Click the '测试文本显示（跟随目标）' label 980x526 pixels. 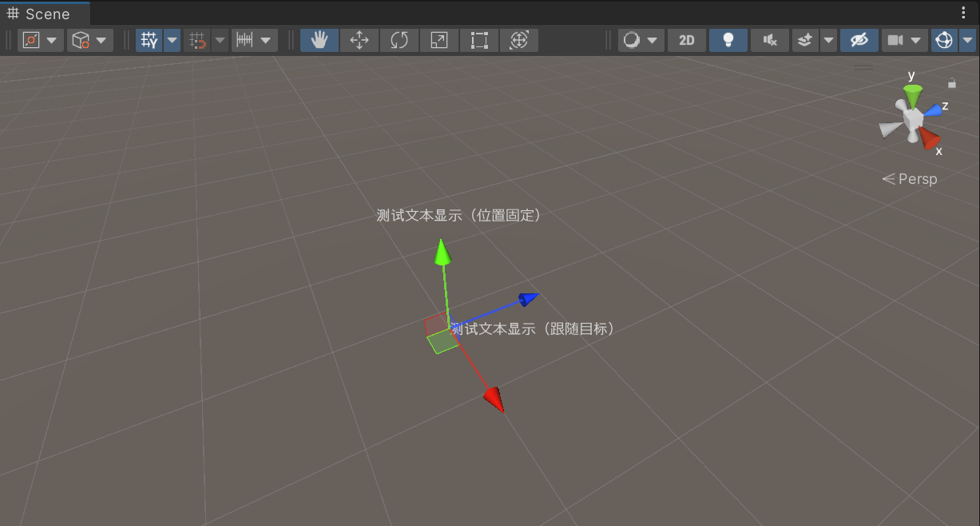(x=533, y=329)
